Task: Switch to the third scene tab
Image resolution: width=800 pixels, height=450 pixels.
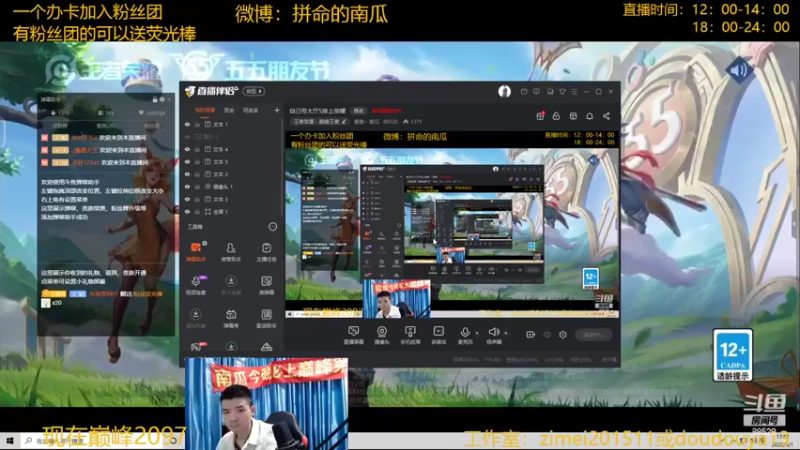Action: click(250, 110)
